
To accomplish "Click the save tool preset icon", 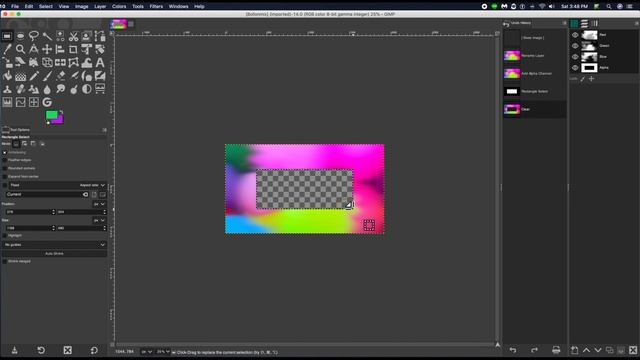I will point(14,350).
